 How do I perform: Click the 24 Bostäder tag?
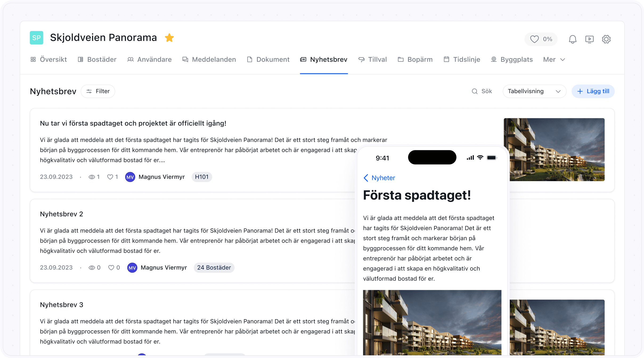pos(214,268)
